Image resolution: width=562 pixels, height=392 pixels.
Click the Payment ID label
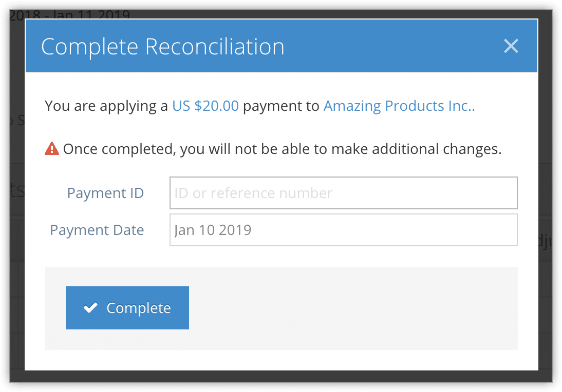tap(105, 193)
